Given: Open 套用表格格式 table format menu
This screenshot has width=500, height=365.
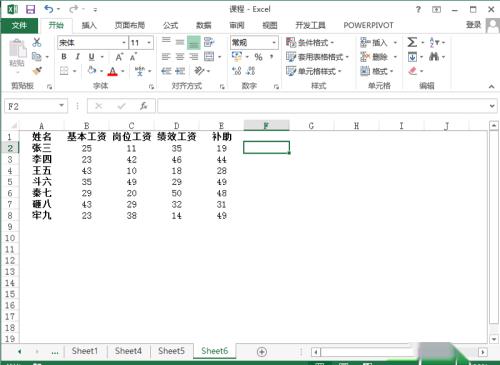Looking at the screenshot, I should coord(317,57).
